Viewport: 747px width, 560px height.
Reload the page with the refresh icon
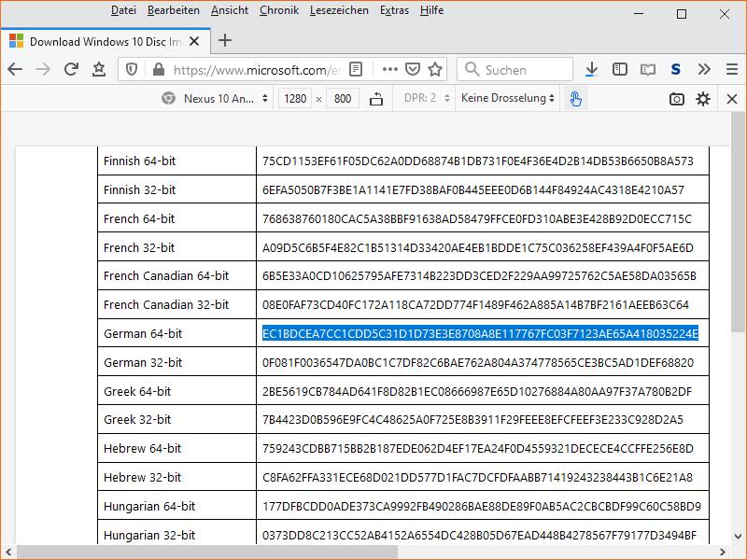click(x=71, y=68)
